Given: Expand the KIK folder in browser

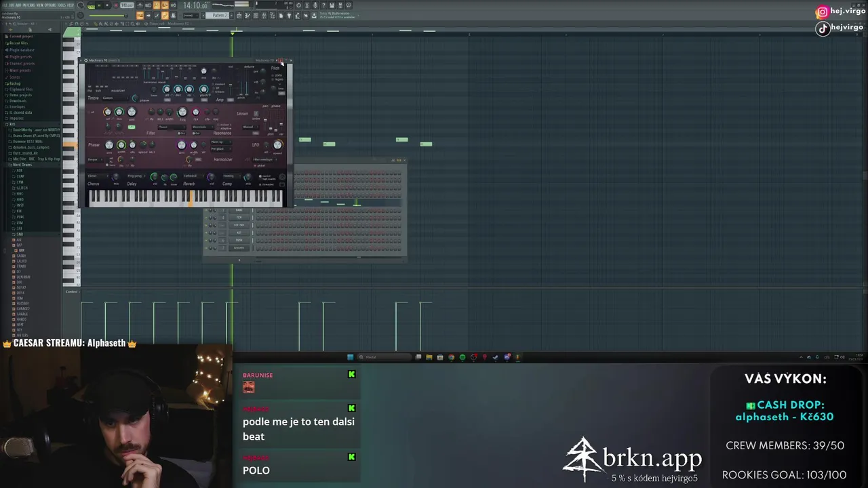Looking at the screenshot, I should (x=18, y=211).
